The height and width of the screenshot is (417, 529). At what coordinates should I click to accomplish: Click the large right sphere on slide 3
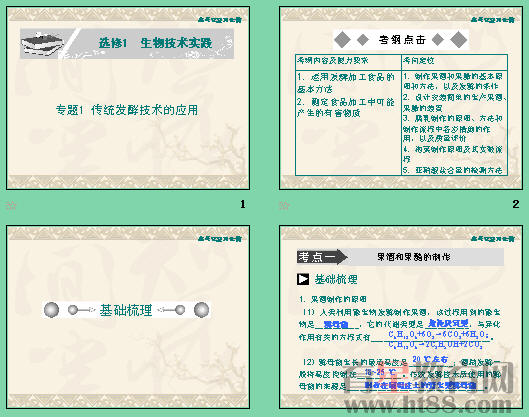(x=201, y=310)
